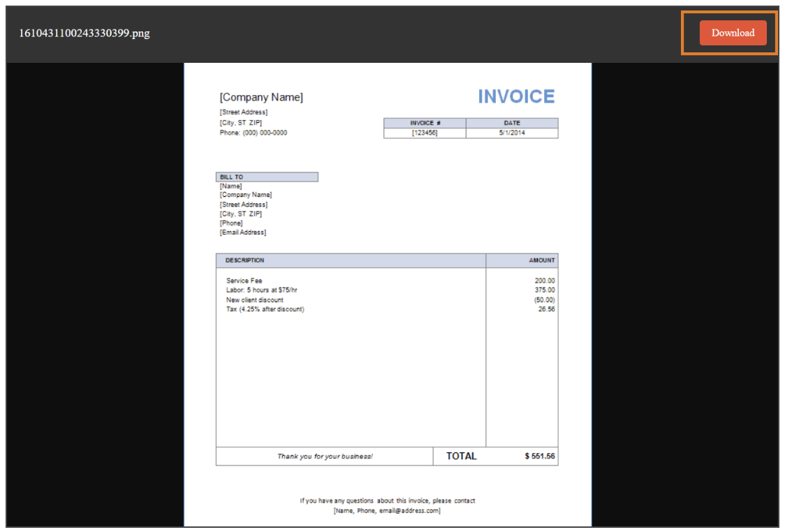The width and height of the screenshot is (785, 532).
Task: Select the 5/1/2014 date cell
Action: [512, 133]
